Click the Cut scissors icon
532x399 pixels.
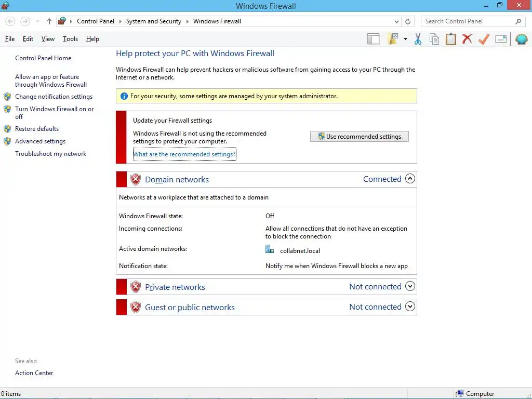(x=418, y=39)
